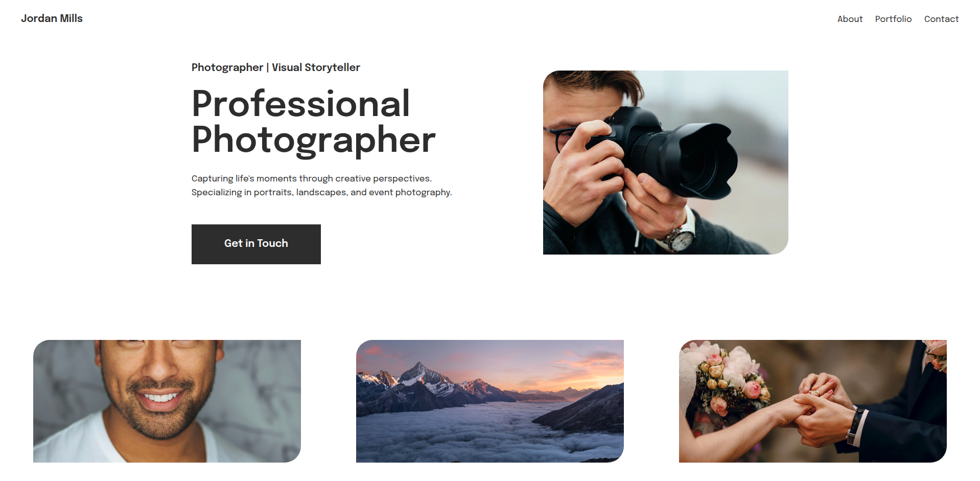Open the Contact nav link
Image resolution: width=980 pixels, height=481 pixels.
pyautogui.click(x=941, y=19)
